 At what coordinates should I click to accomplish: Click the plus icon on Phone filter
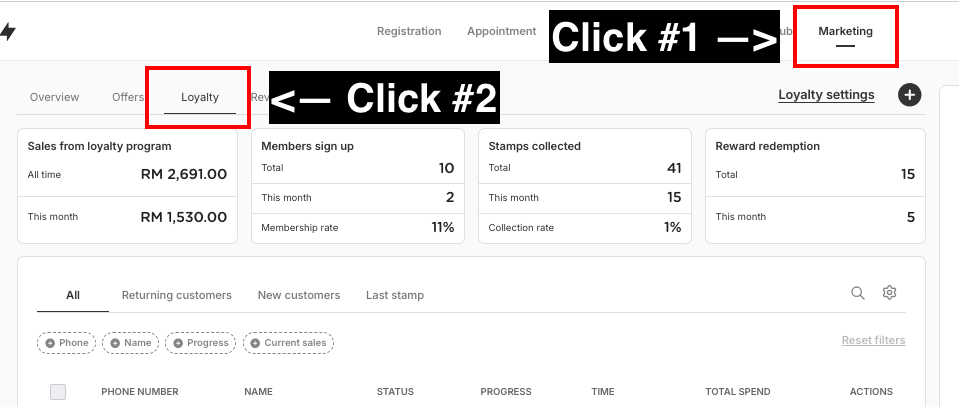(50, 343)
